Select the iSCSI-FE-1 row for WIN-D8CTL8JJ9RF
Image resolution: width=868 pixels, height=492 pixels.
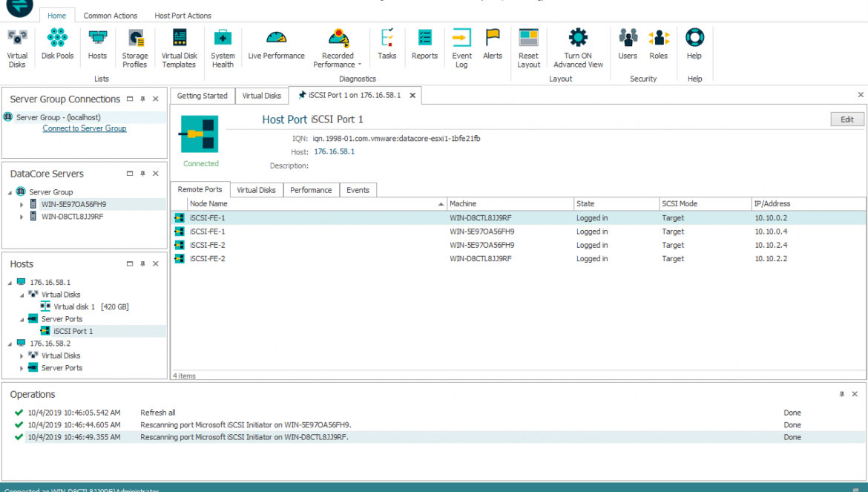click(x=519, y=218)
